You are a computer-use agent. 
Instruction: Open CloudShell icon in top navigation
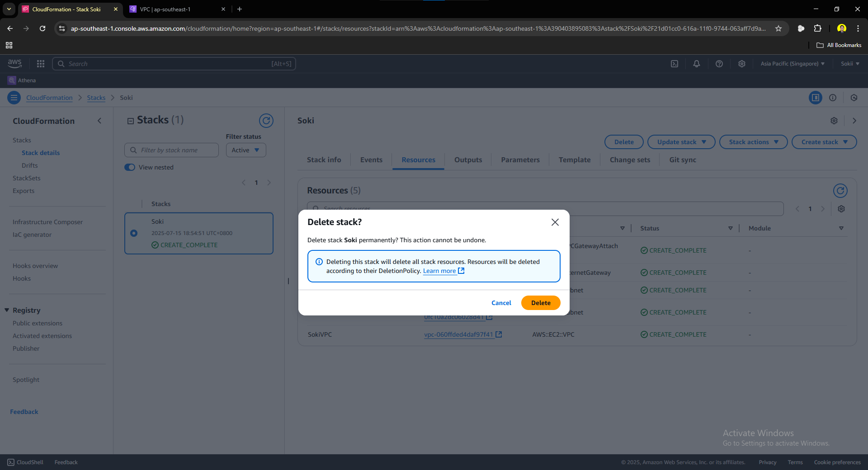[674, 64]
